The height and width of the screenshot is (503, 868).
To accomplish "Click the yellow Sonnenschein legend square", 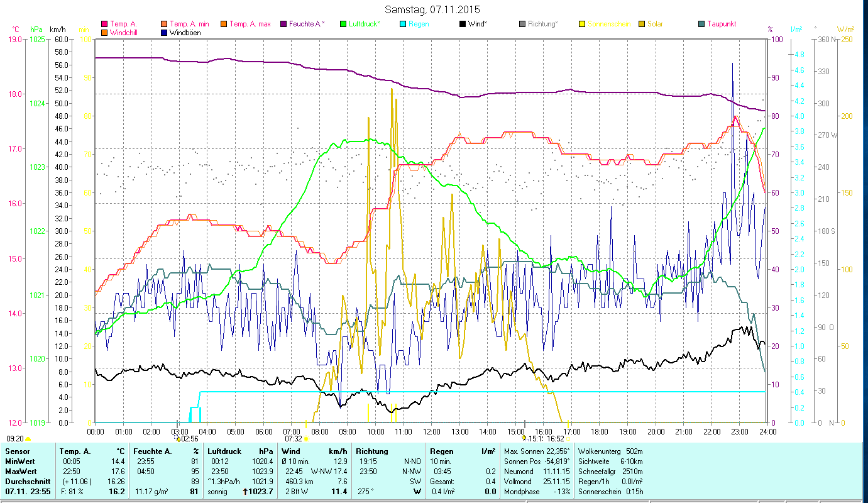I will (582, 25).
